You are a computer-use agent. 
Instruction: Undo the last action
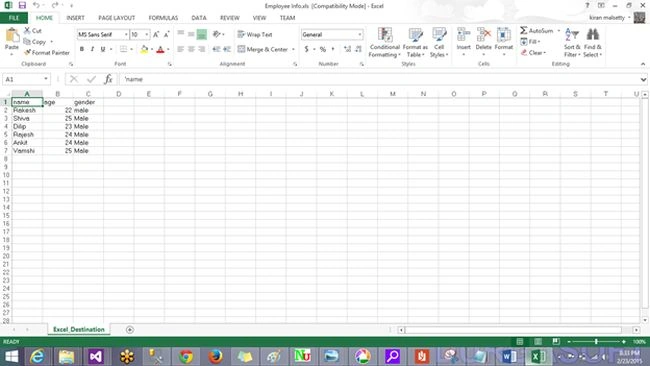[x=36, y=5]
